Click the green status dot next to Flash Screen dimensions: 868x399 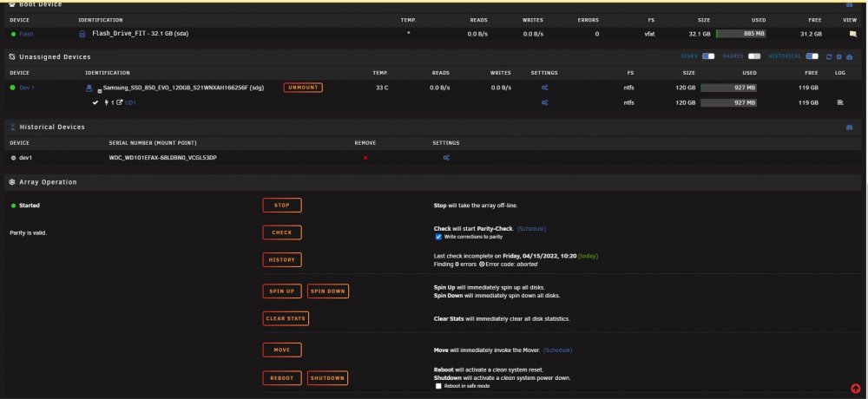[x=13, y=34]
